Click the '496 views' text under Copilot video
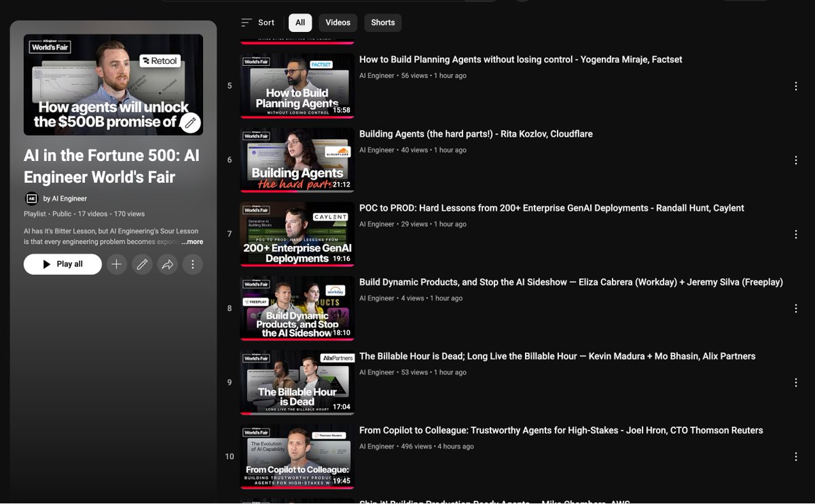The image size is (815, 504). tap(416, 446)
